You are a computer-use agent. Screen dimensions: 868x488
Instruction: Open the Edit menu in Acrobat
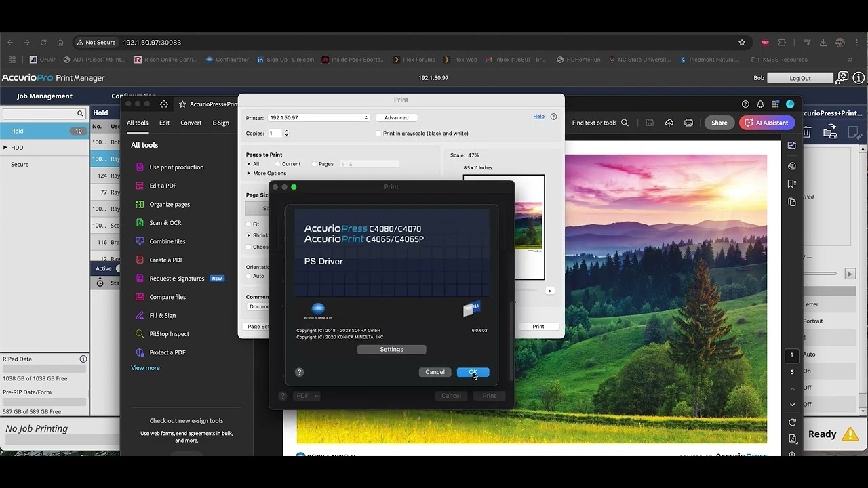tap(164, 123)
